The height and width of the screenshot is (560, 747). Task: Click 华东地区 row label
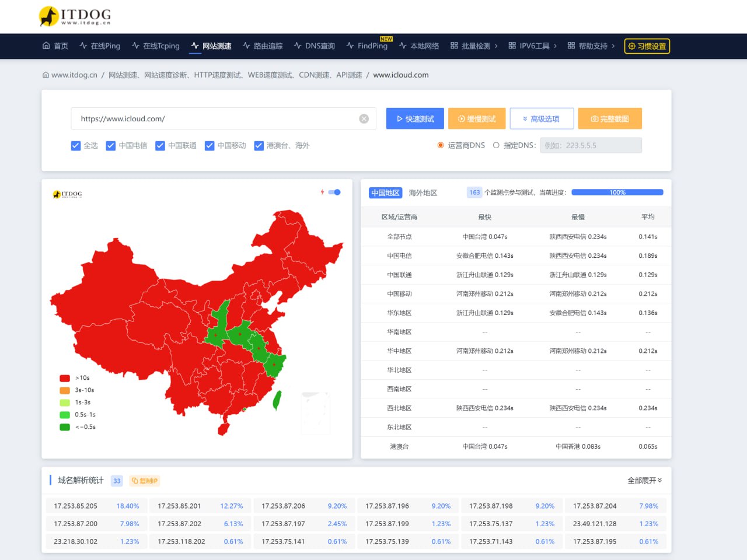pos(399,313)
